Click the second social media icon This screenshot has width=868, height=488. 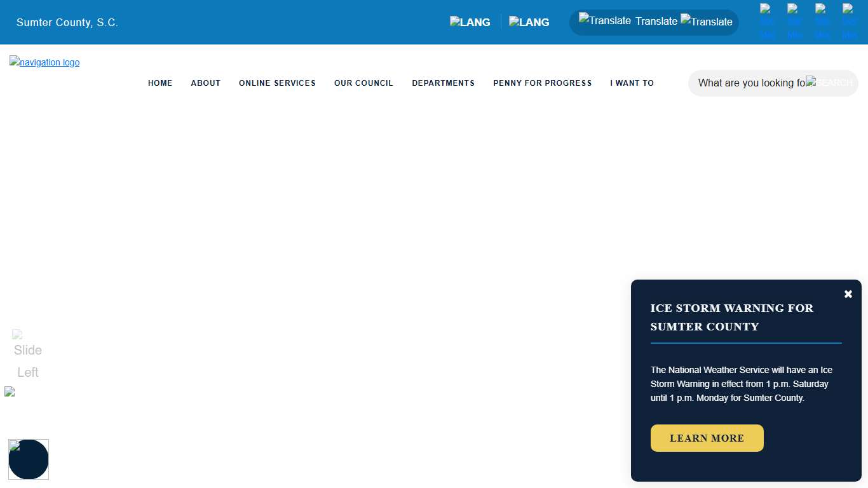[794, 22]
